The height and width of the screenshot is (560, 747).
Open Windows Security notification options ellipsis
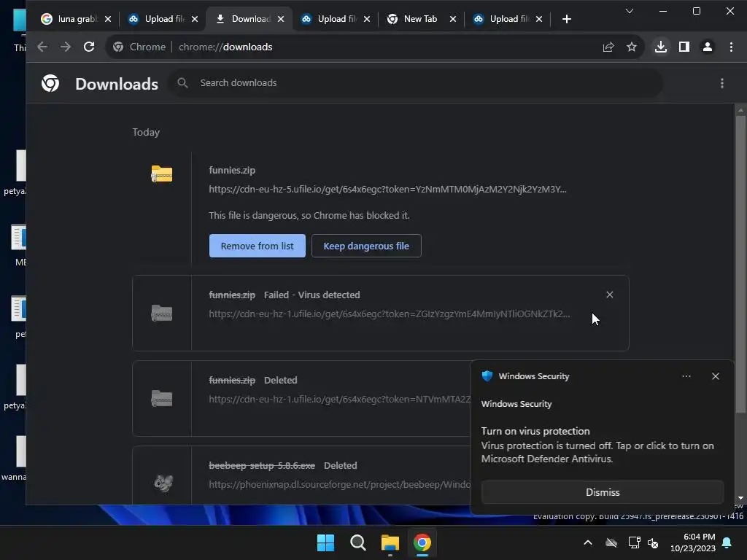686,376
